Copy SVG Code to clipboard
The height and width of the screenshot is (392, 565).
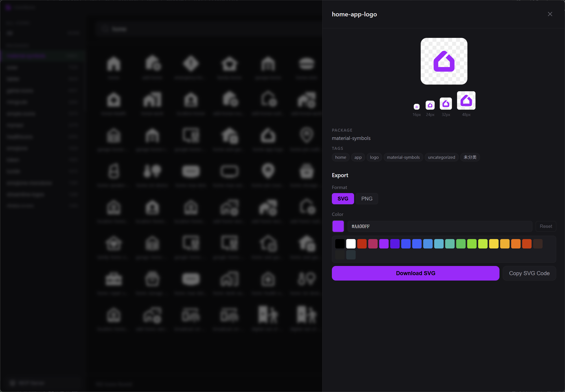pyautogui.click(x=529, y=273)
